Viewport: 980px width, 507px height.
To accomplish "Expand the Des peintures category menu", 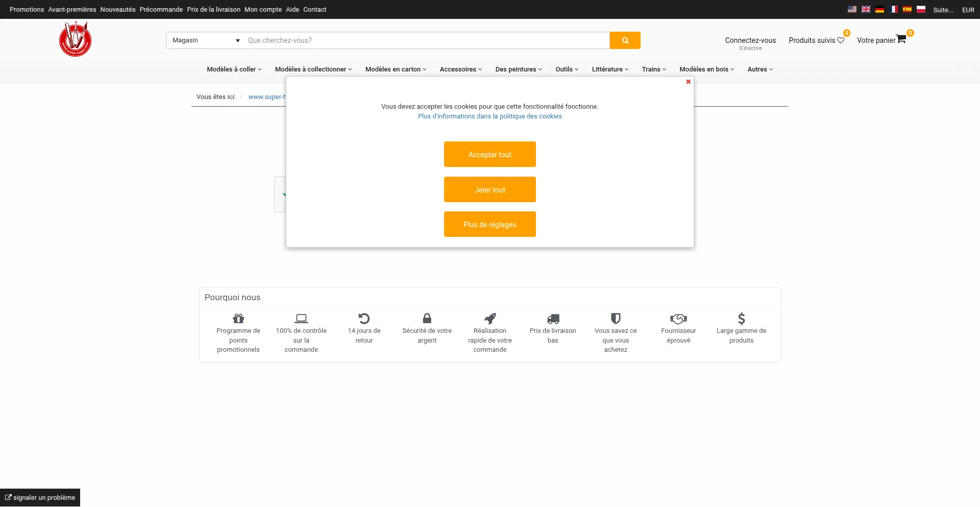I will pyautogui.click(x=519, y=69).
